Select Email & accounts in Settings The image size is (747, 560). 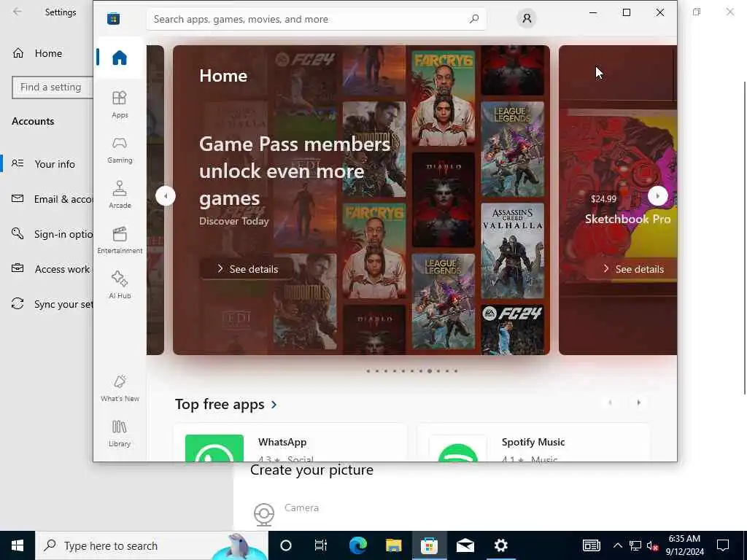pos(47,199)
